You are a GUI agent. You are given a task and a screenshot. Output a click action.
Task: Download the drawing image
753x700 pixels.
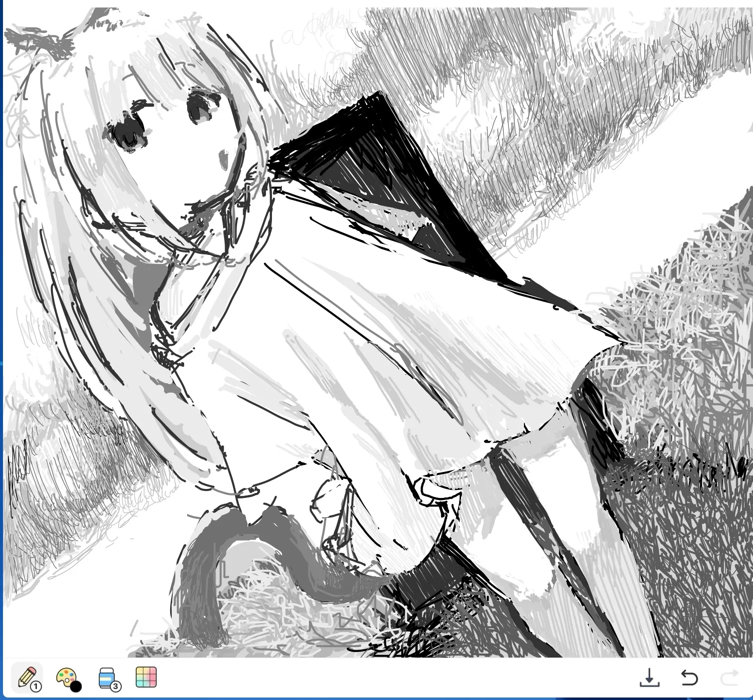[x=649, y=678]
